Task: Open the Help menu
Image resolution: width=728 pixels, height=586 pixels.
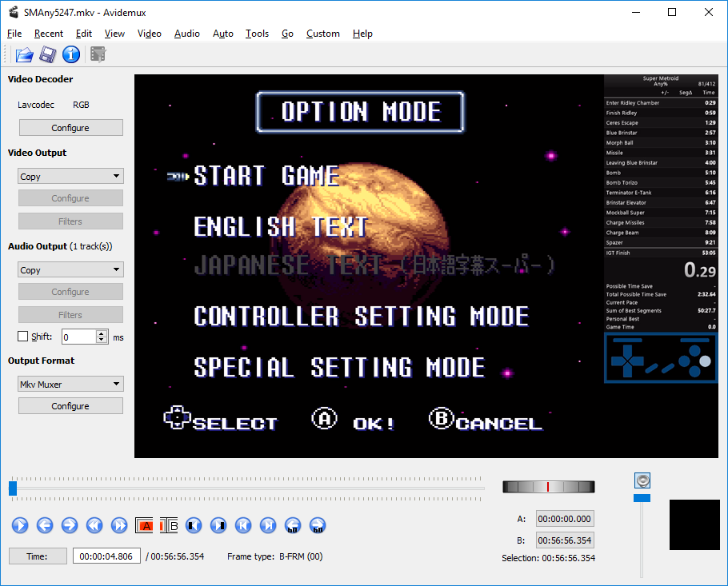Action: (x=362, y=34)
